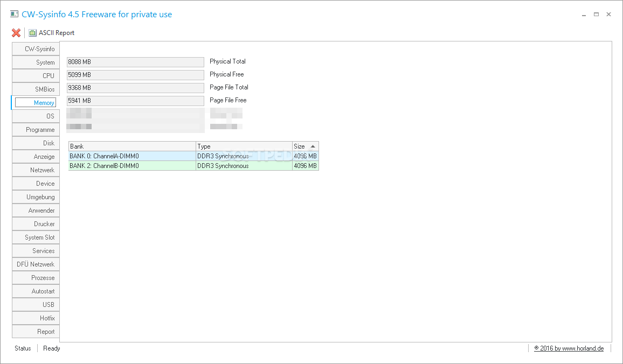Open the OS tab
The height and width of the screenshot is (364, 623).
pyautogui.click(x=36, y=116)
